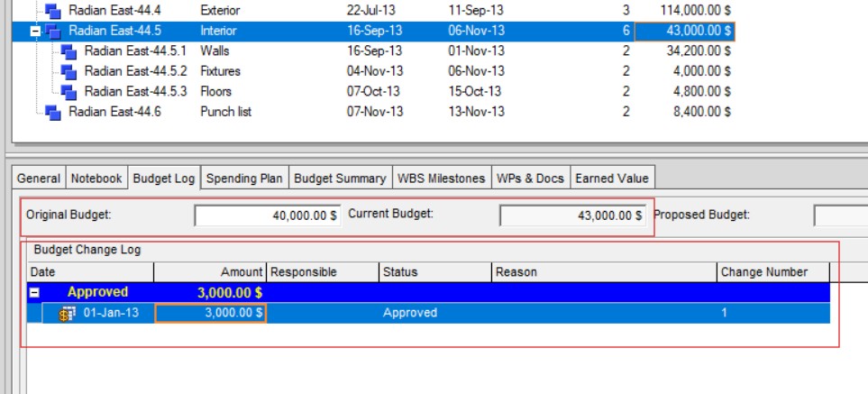This screenshot has height=394, width=868.
Task: Sort by the Change Number column header
Action: point(775,272)
